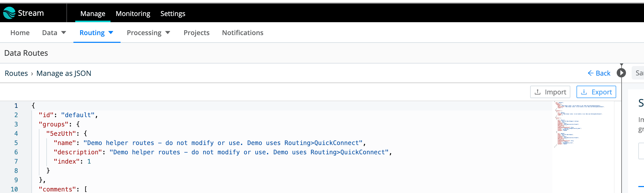This screenshot has width=644, height=193.
Task: Open the Processing dropdown menu
Action: pos(148,33)
